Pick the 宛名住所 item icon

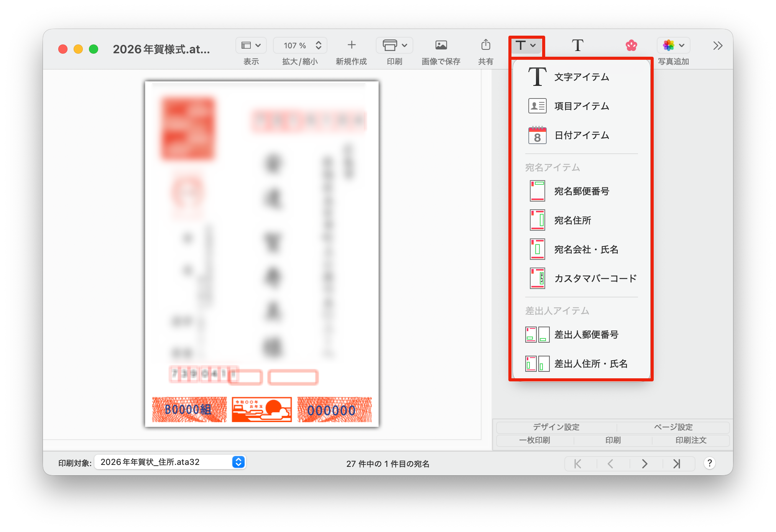[x=538, y=220]
